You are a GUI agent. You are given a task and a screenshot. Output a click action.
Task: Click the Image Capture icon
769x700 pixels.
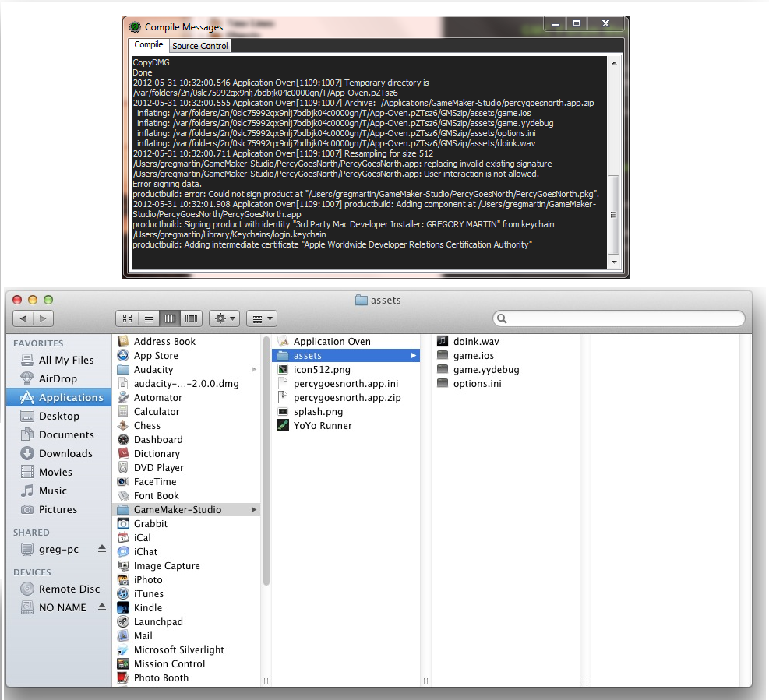(124, 566)
